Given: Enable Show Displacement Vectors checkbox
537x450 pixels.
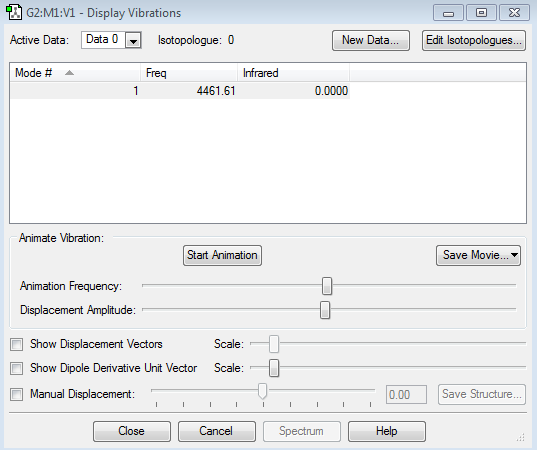Looking at the screenshot, I should coord(16,345).
